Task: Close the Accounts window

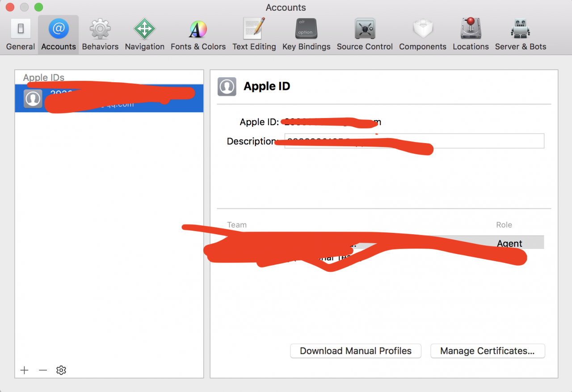Action: click(10, 7)
